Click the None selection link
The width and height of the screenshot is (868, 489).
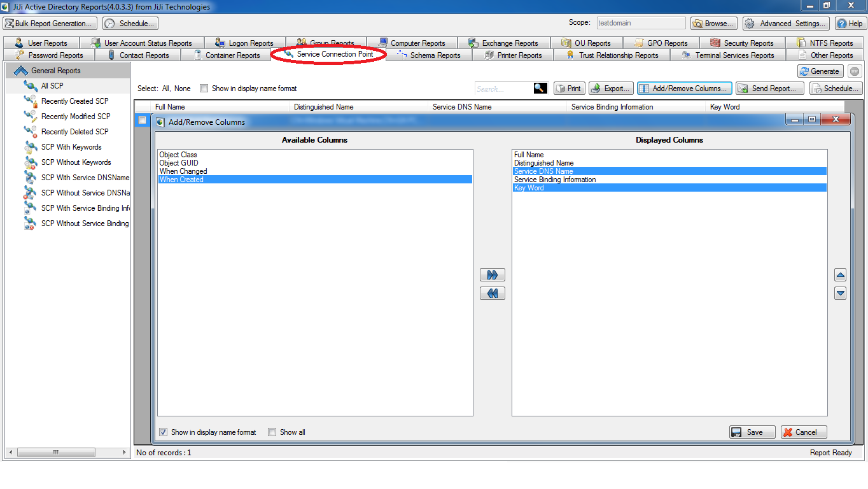183,89
